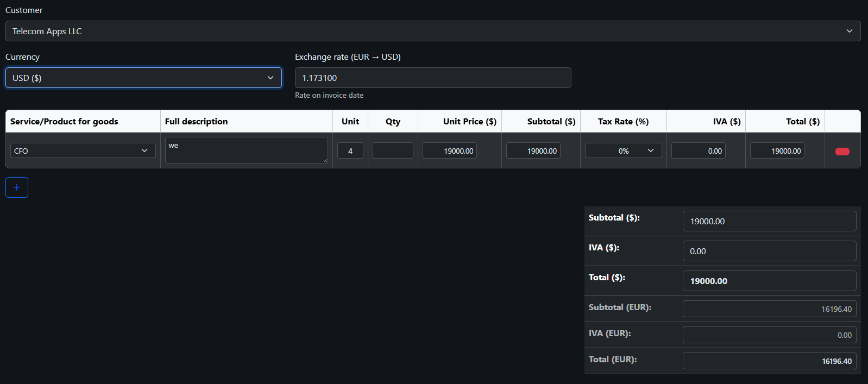The image size is (868, 384).
Task: Edit the Unit Price field in row
Action: point(449,150)
